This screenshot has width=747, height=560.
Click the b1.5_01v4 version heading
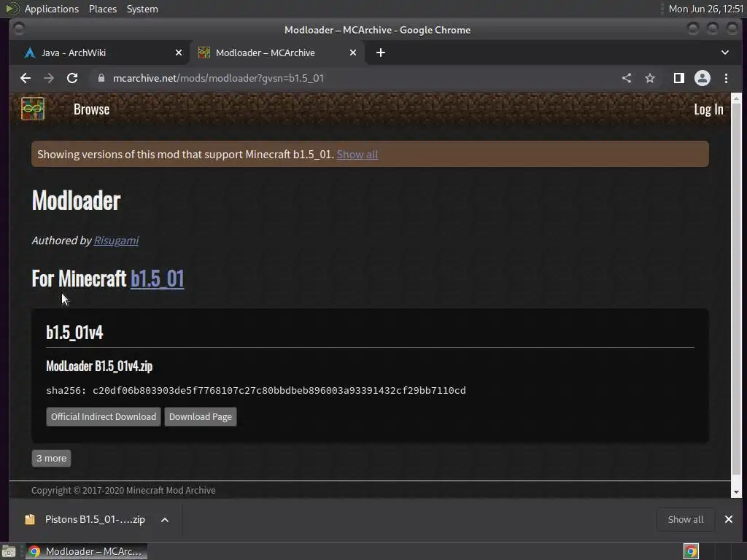click(74, 332)
